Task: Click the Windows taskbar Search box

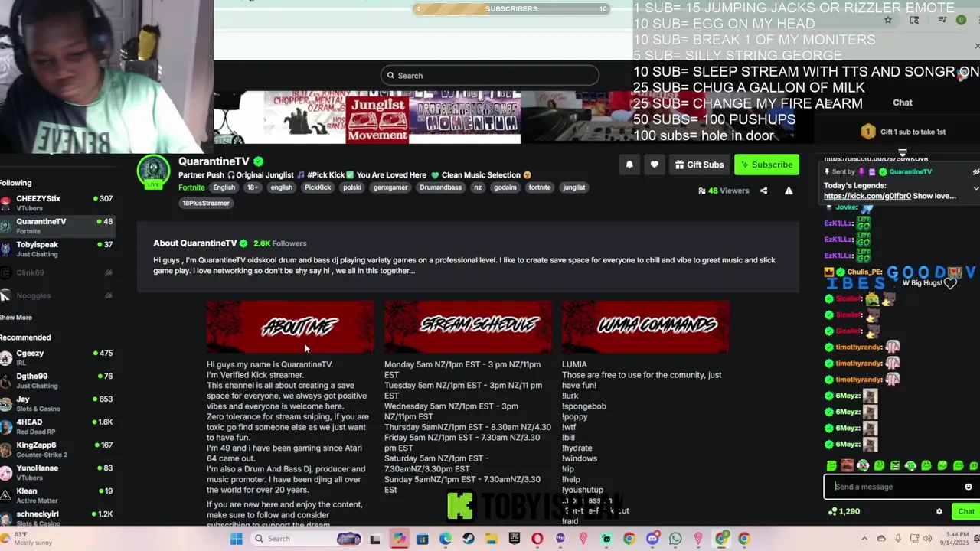Action: click(x=306, y=539)
